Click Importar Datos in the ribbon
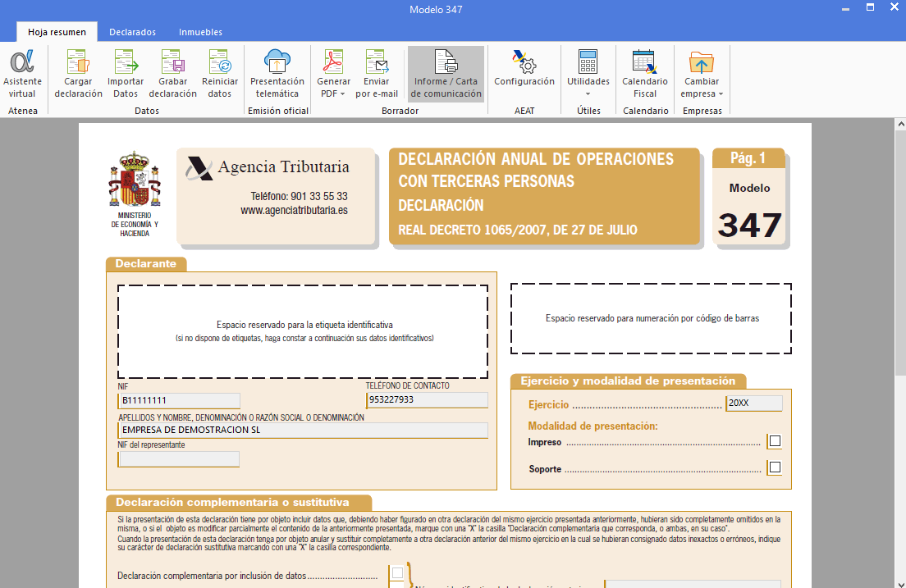The width and height of the screenshot is (906, 588). [x=126, y=74]
